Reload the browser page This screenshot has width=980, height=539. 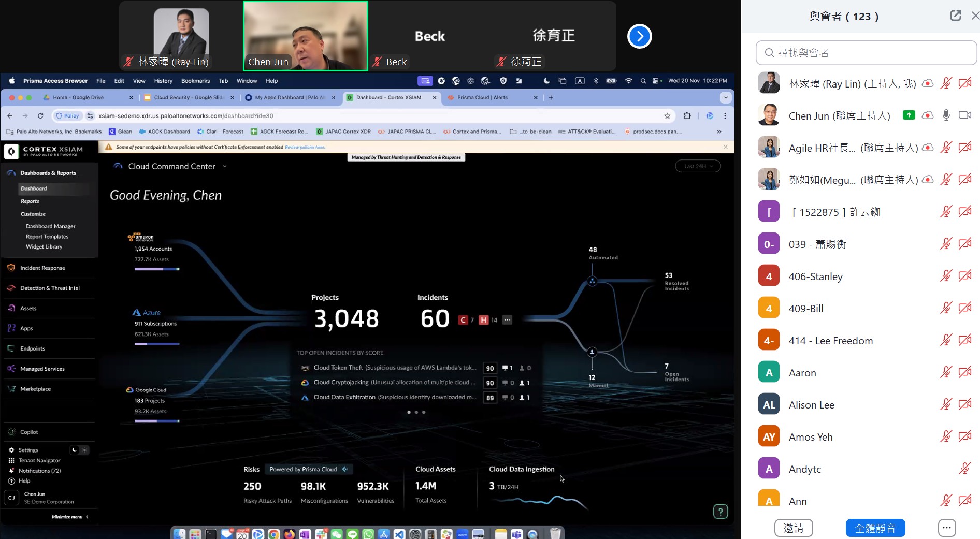pyautogui.click(x=40, y=116)
